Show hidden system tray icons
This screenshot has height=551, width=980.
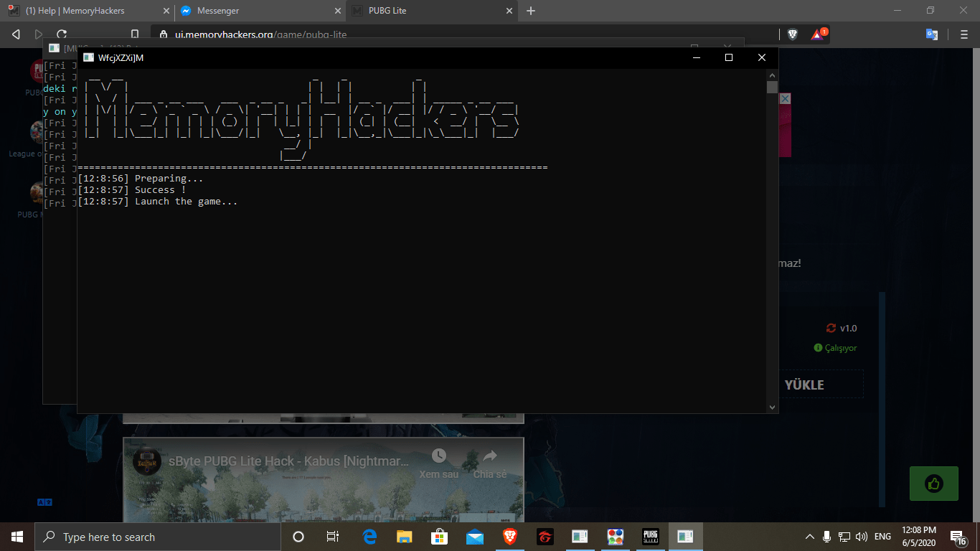[810, 537]
